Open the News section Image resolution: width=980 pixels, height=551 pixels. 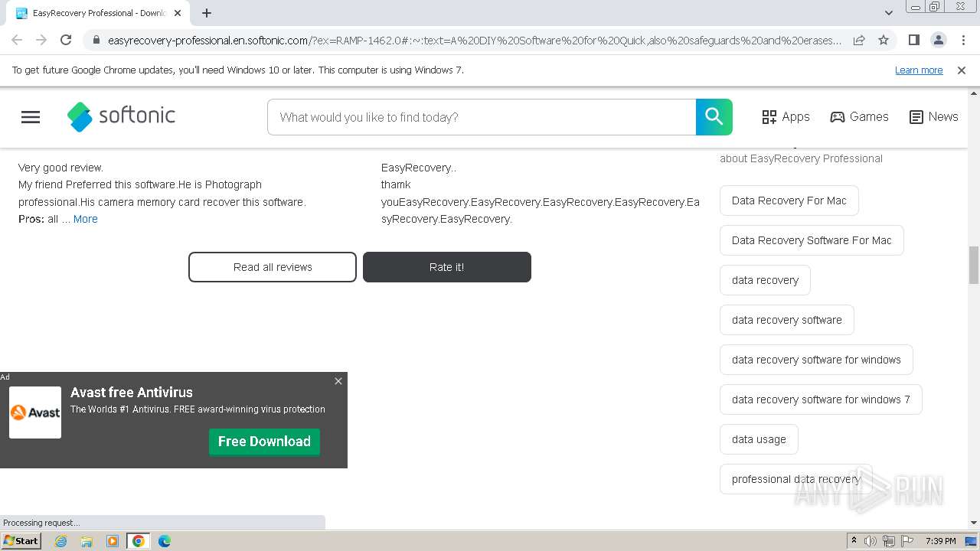pos(933,117)
